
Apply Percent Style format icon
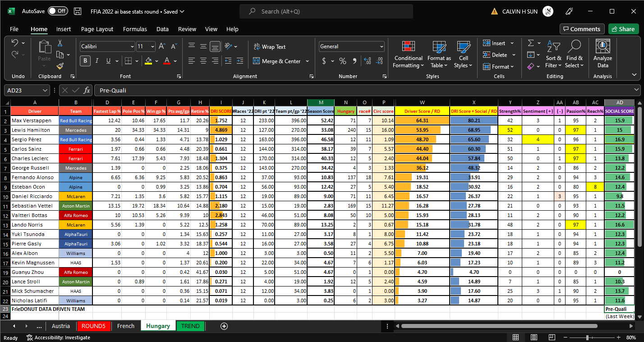pyautogui.click(x=343, y=61)
